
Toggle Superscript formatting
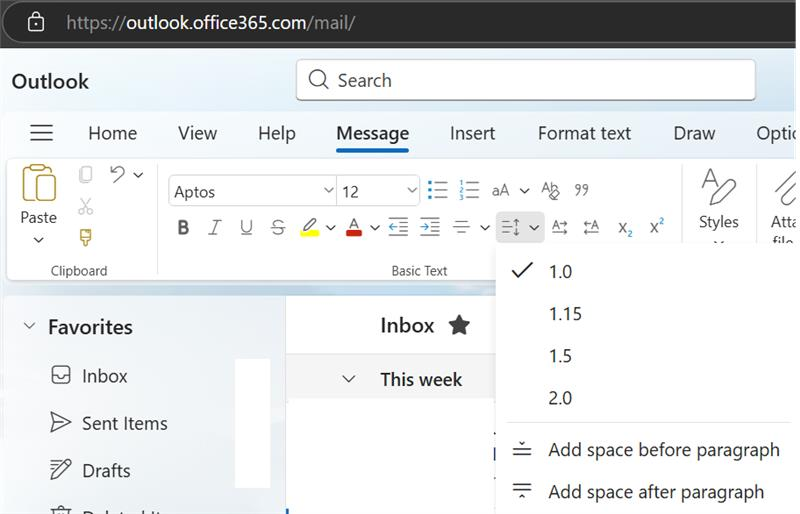(x=657, y=226)
